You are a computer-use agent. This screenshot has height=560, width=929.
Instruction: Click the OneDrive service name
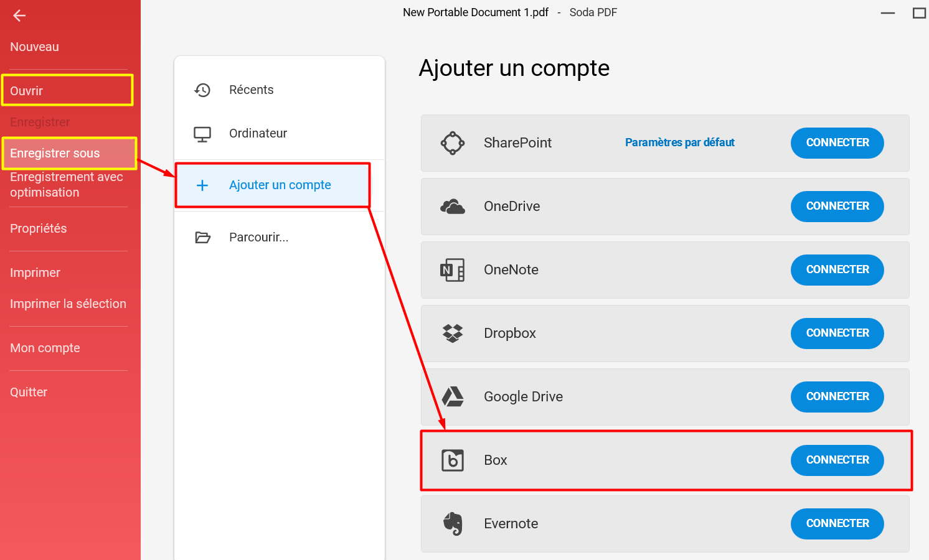click(x=512, y=207)
